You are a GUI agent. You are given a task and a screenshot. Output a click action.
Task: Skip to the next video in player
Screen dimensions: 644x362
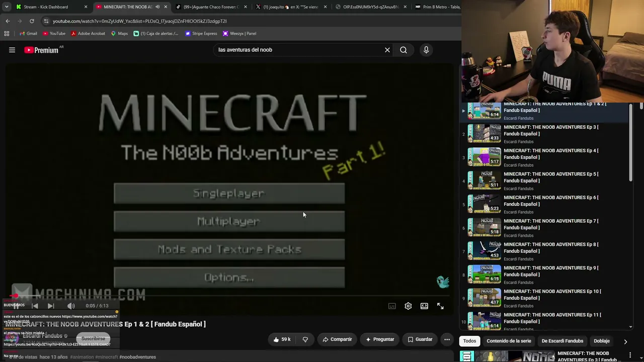(x=51, y=306)
